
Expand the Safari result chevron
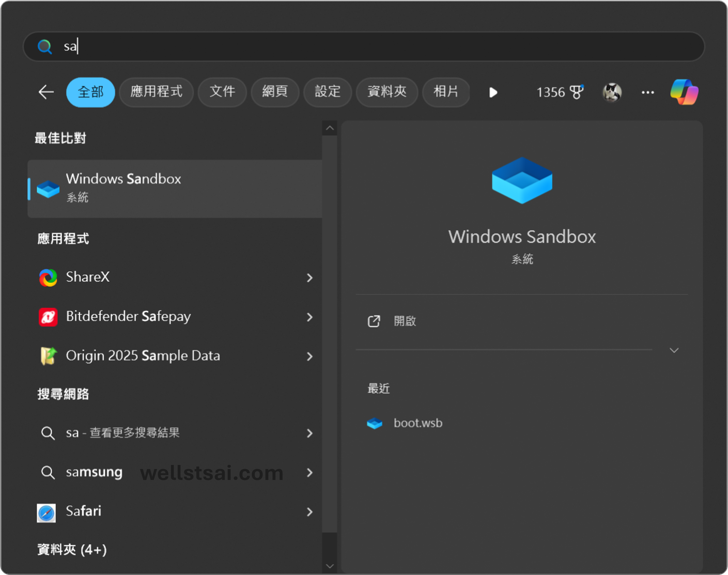point(309,512)
